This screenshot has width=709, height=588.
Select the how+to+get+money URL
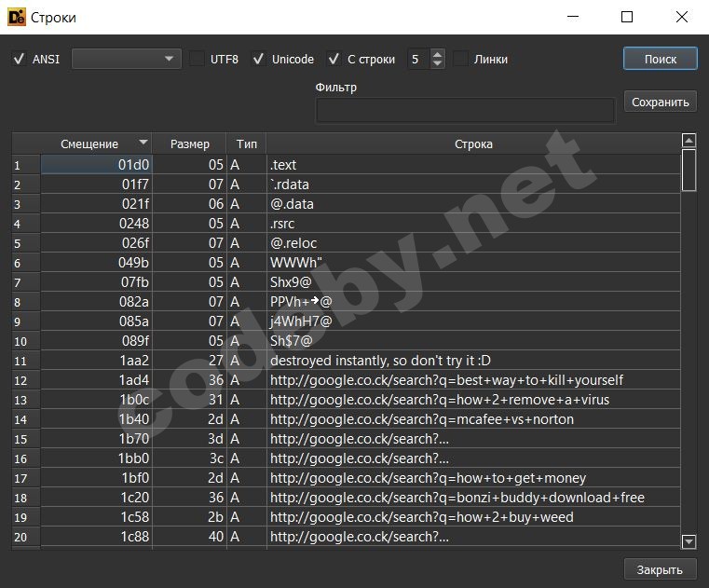(473, 478)
